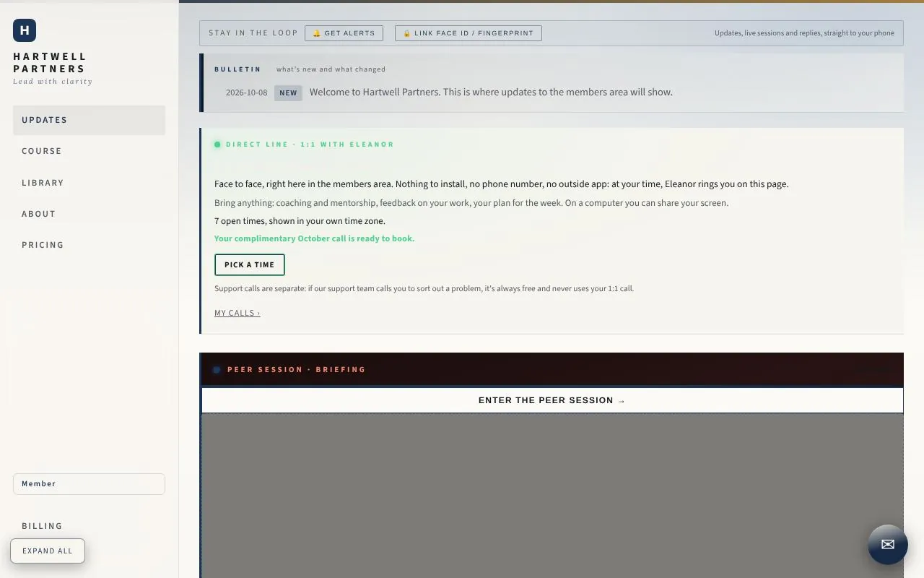Click the Direct Line 1:1 with Eleanor heading

pyautogui.click(x=310, y=144)
